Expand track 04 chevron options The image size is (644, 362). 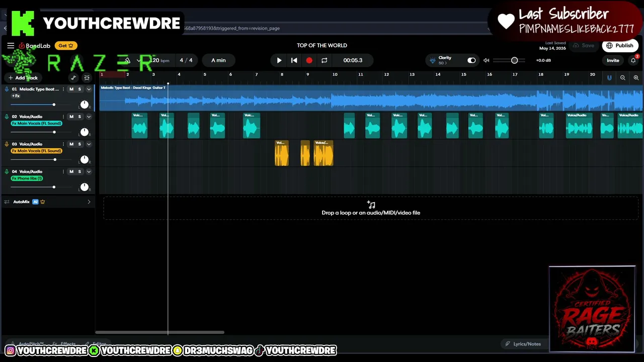pos(89,172)
